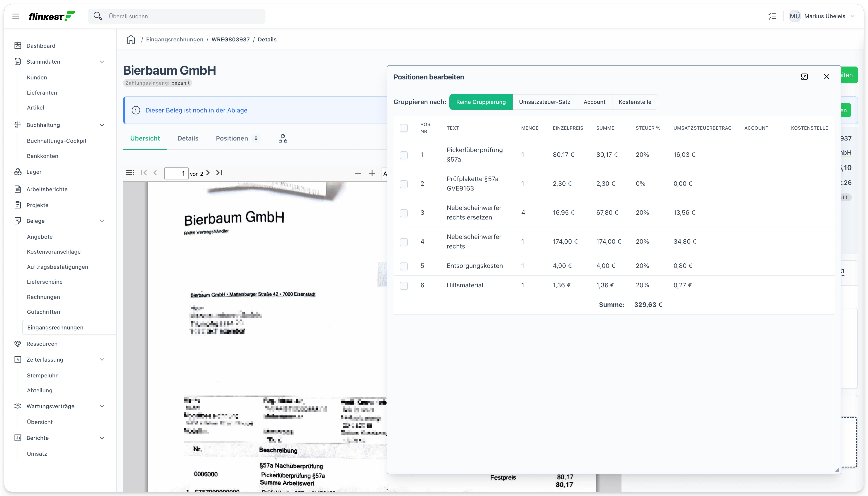Check the Hilfsmaterial row checkbox
This screenshot has height=496, width=868.
[404, 286]
